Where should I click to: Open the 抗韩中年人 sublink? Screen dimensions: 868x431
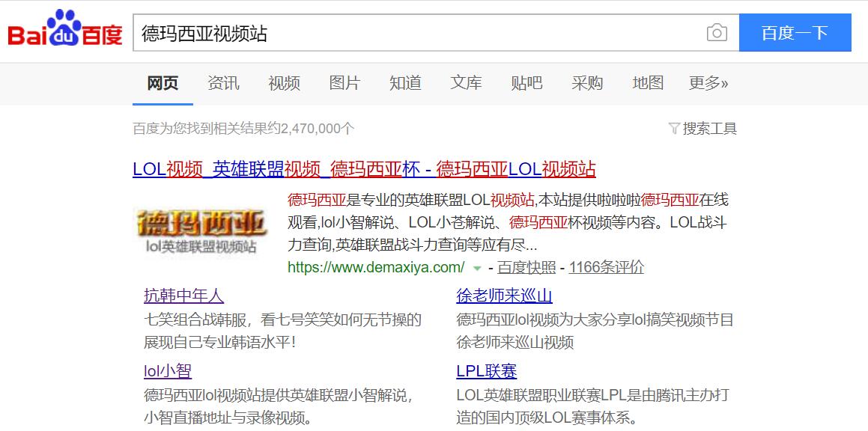pos(183,296)
